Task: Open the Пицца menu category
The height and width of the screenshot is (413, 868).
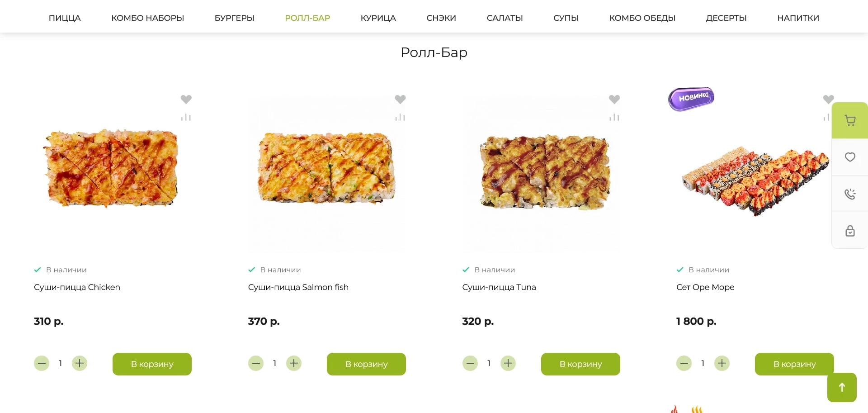Action: coord(65,18)
